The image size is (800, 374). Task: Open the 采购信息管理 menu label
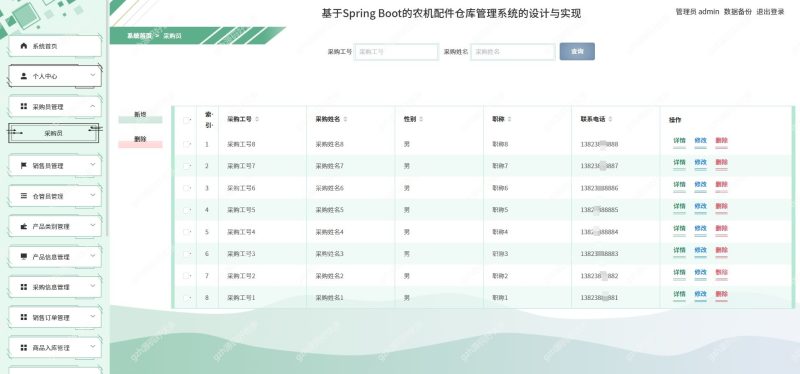point(51,287)
